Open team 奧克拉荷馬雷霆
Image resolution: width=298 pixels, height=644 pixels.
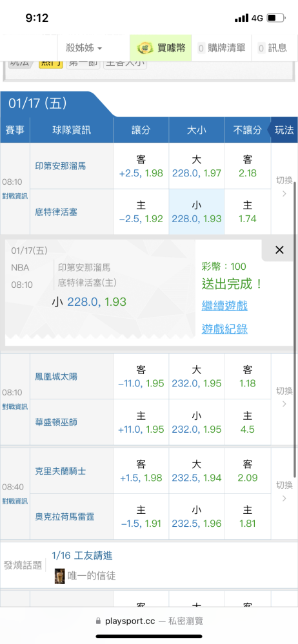65,516
